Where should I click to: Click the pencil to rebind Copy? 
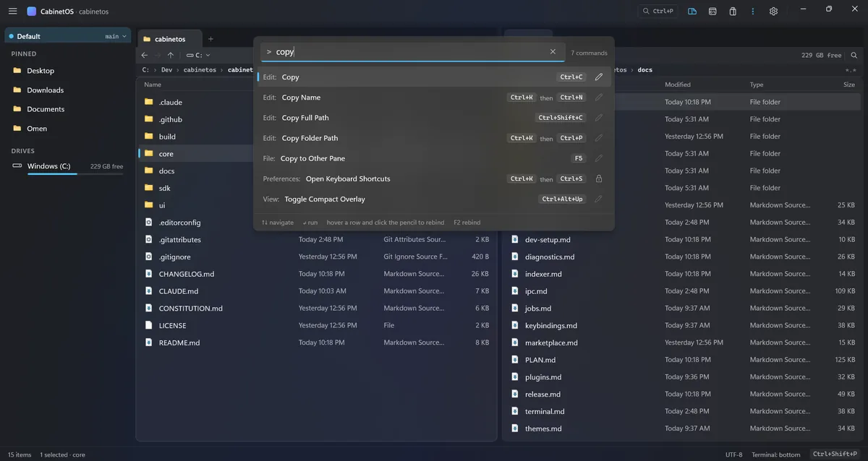[599, 77]
